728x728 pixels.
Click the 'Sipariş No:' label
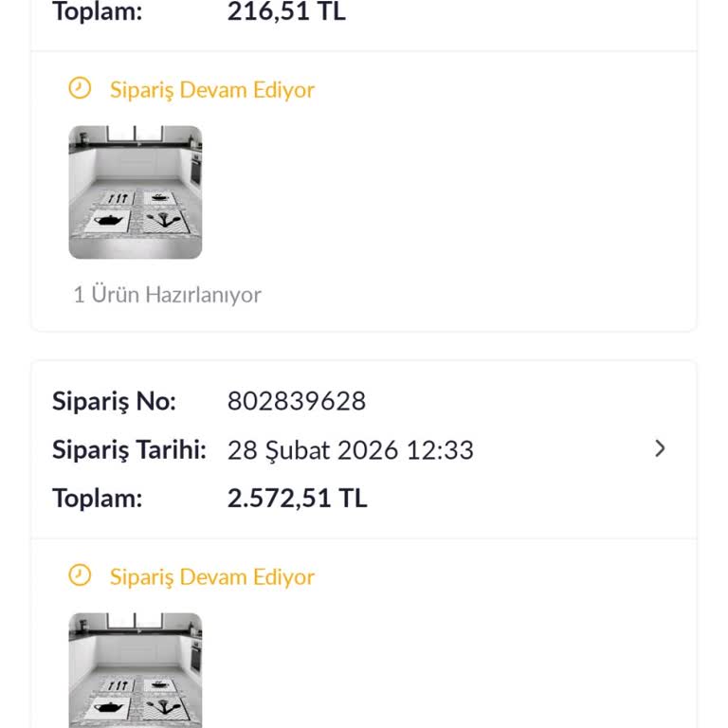tap(114, 401)
